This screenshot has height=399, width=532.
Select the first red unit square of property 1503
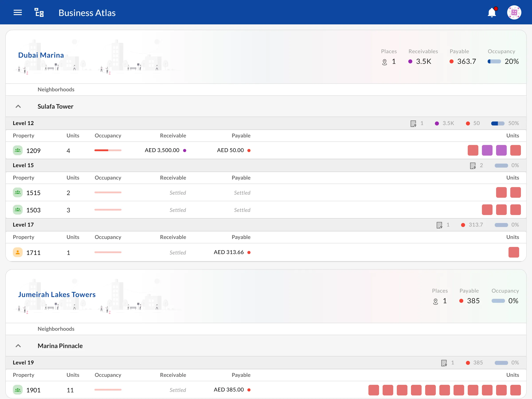point(487,210)
